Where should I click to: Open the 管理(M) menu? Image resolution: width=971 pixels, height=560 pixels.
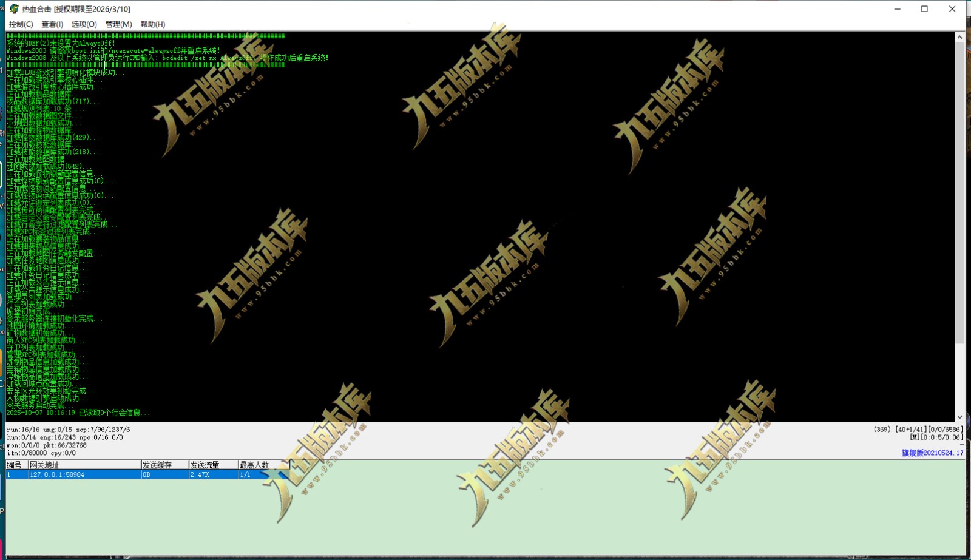coord(118,24)
